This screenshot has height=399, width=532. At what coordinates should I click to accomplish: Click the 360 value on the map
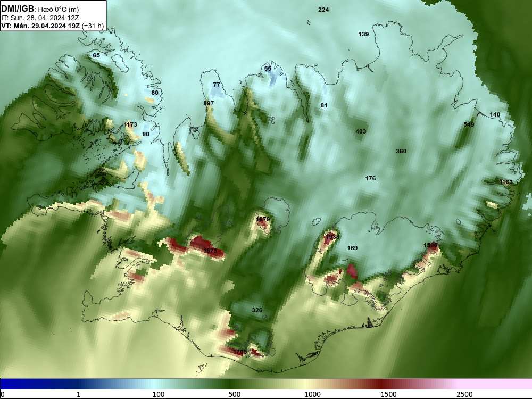tap(401, 151)
